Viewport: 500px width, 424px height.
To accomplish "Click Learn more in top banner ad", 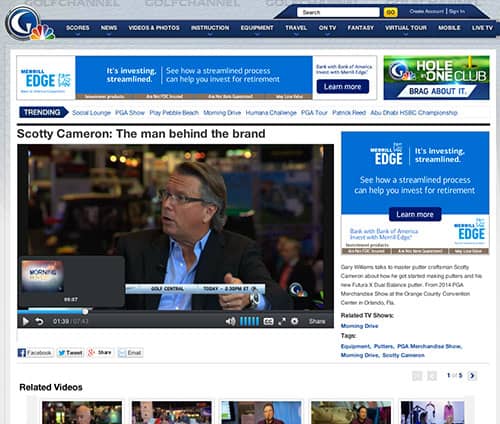I will coord(343,87).
